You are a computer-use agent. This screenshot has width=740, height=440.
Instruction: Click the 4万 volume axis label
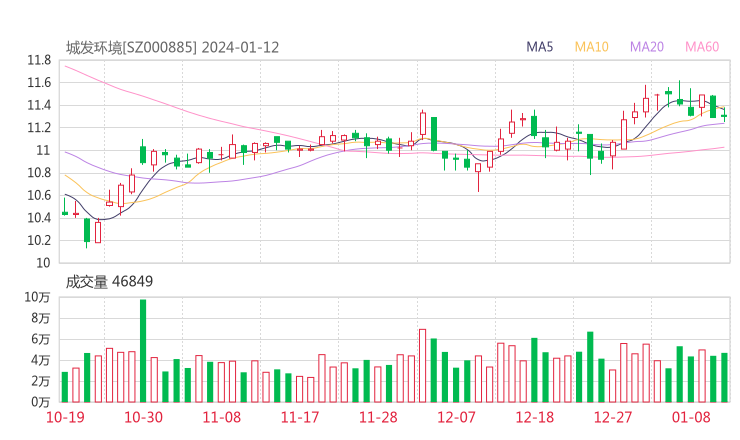[41, 361]
